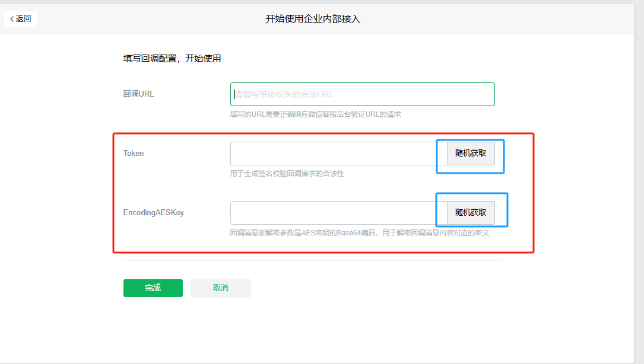The image size is (644, 364).
Task: Go back using the 返回 button label
Action: pyautogui.click(x=24, y=19)
